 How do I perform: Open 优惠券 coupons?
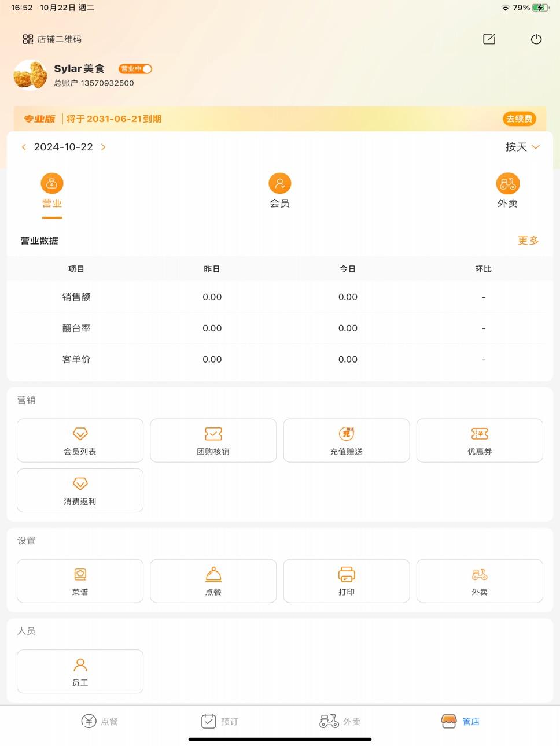tap(480, 441)
